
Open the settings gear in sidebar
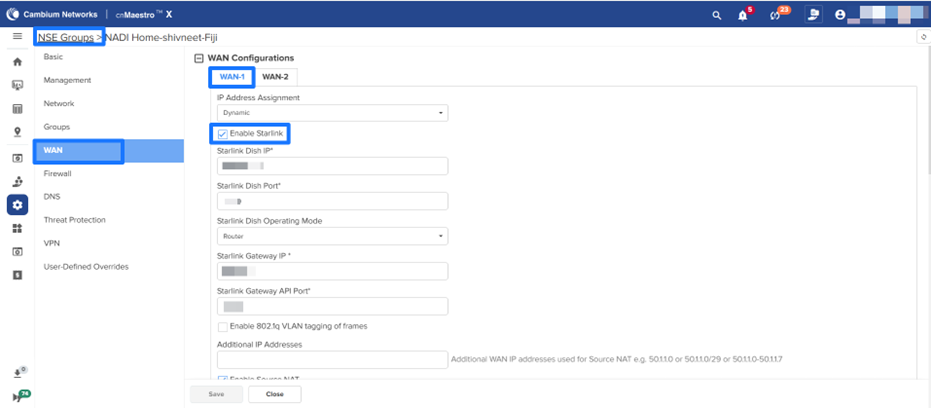(x=17, y=205)
